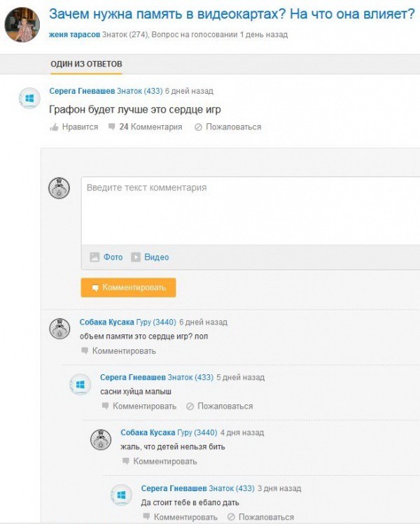Viewport: 420px width, 524px height.
Task: Reply to the 'объем памяти' comment via 'Комментировать'
Action: coord(124,350)
